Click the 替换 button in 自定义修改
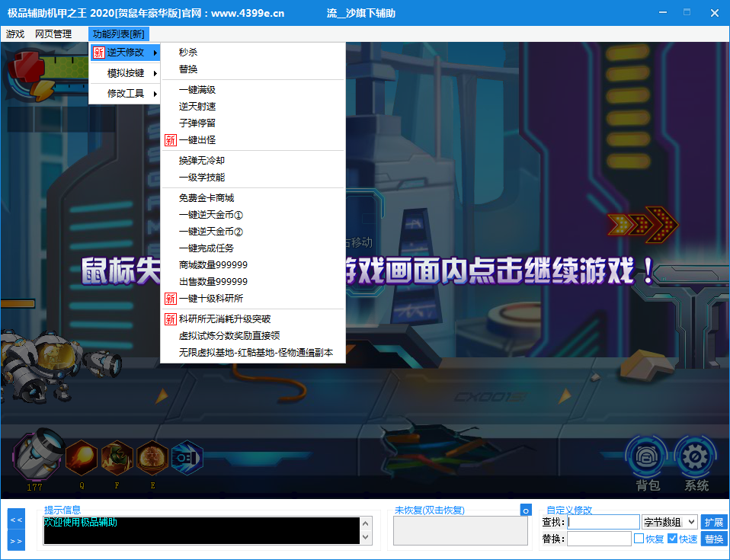Image resolution: width=730 pixels, height=560 pixels. tap(714, 539)
